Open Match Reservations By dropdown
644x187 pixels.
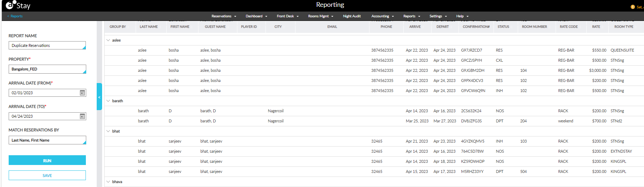pos(47,140)
